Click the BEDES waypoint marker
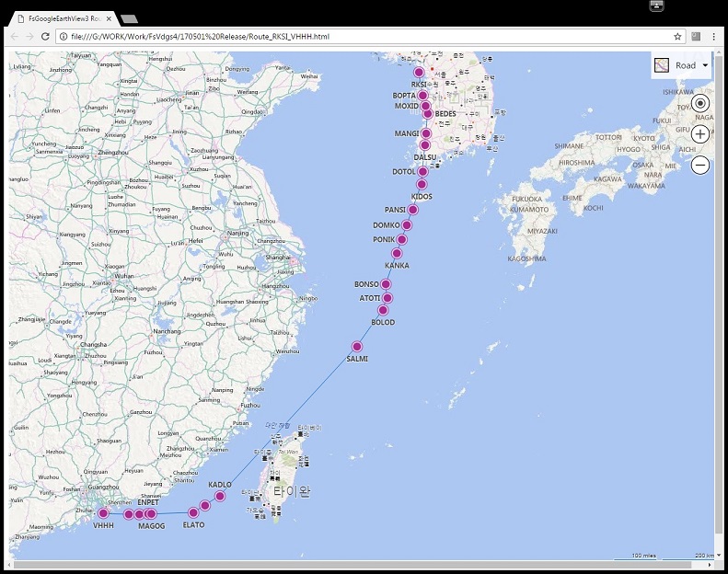728x574 pixels. (428, 114)
